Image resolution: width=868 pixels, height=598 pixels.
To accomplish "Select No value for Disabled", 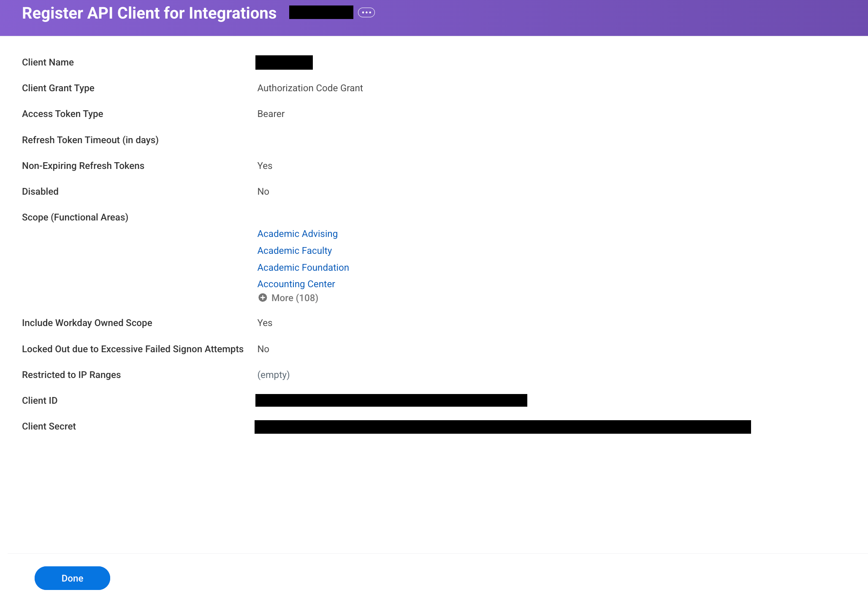I will [x=263, y=191].
